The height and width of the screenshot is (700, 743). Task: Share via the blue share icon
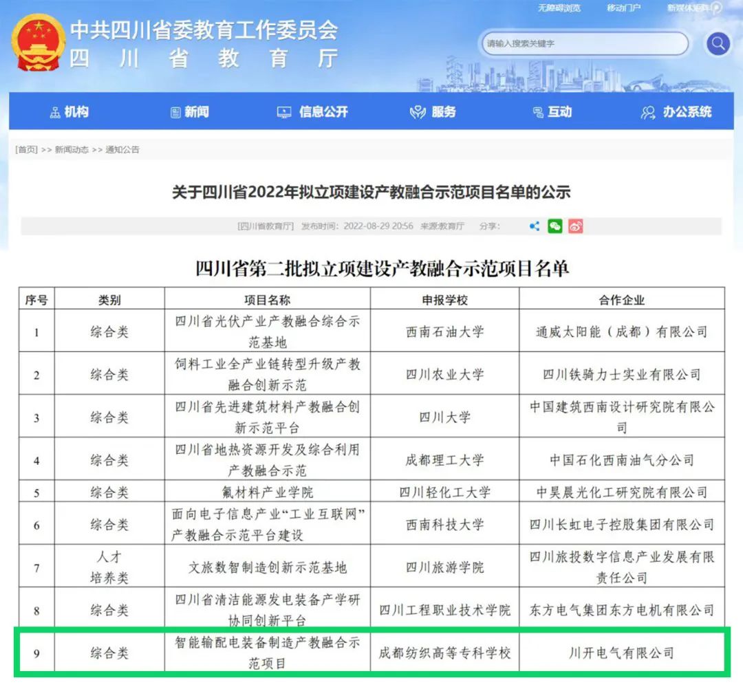pos(535,226)
